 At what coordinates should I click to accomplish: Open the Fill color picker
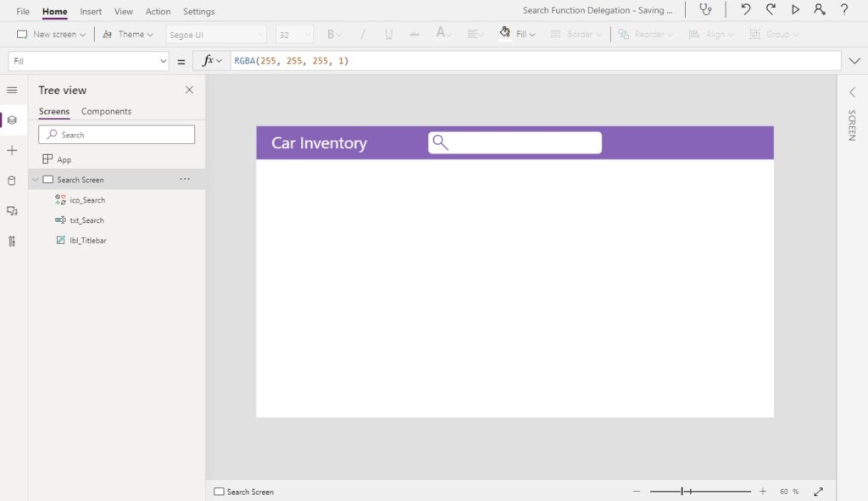tap(517, 34)
